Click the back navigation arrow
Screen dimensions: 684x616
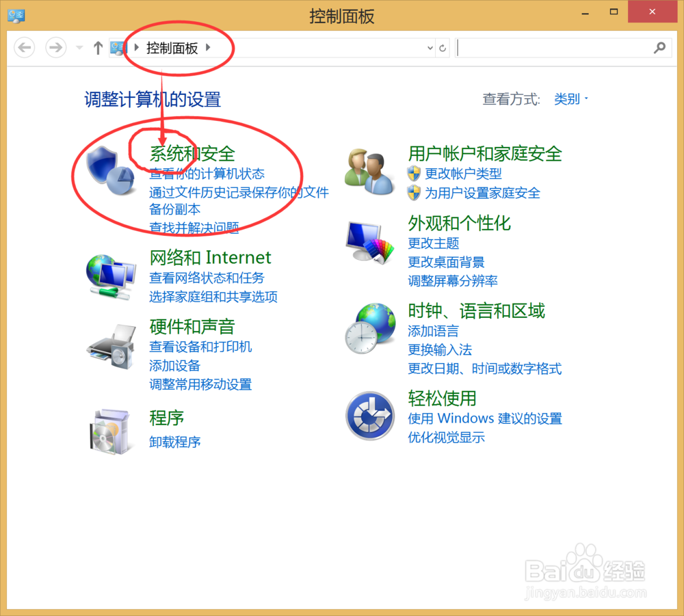(24, 47)
